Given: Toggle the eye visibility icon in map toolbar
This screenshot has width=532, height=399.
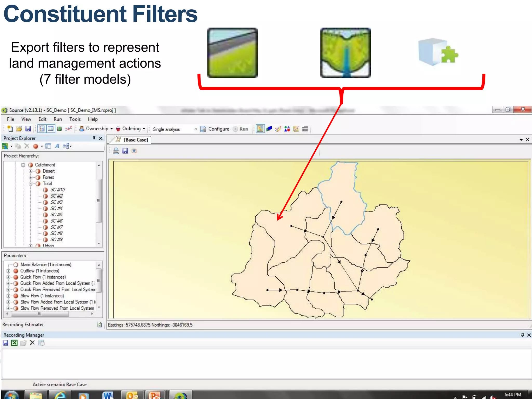Looking at the screenshot, I should [134, 151].
